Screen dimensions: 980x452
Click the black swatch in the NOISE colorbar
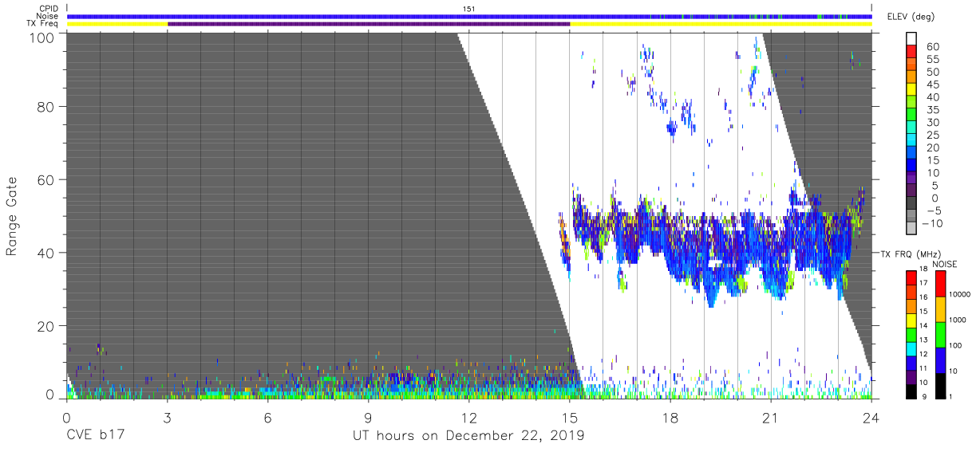pos(941,384)
